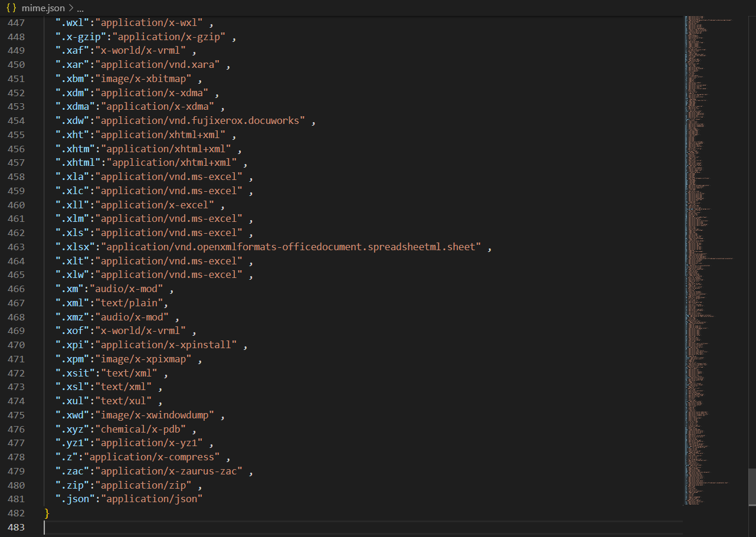Screen dimensions: 756x537
Task: Open the mime.json breadcrumb item
Action: [43, 8]
